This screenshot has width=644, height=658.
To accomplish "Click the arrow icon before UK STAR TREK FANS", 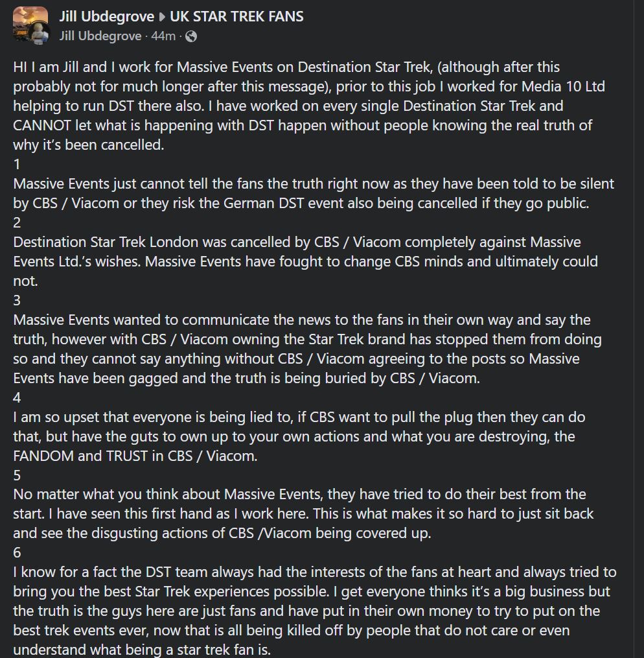I will [x=162, y=18].
